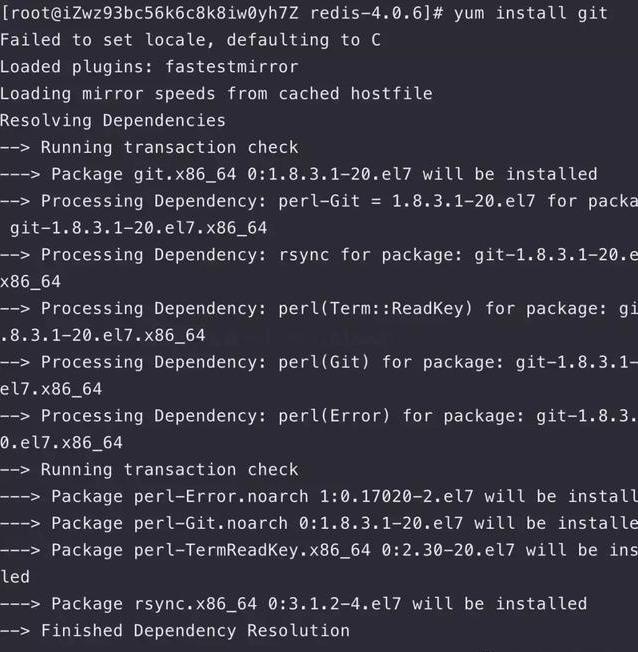Click the 'Package perl-Error.noarch' line
This screenshot has height=652, width=638.
click(x=340, y=496)
